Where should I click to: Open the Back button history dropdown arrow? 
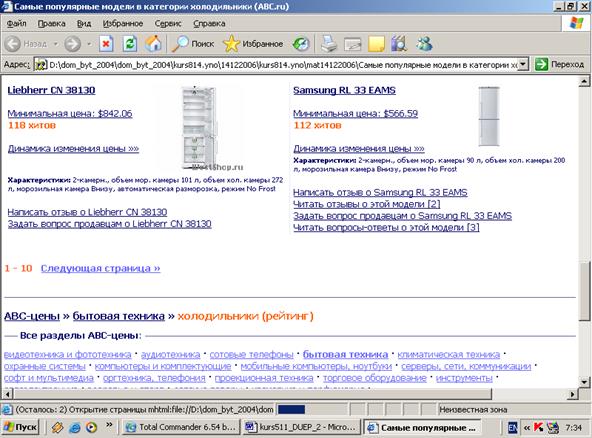coord(56,44)
